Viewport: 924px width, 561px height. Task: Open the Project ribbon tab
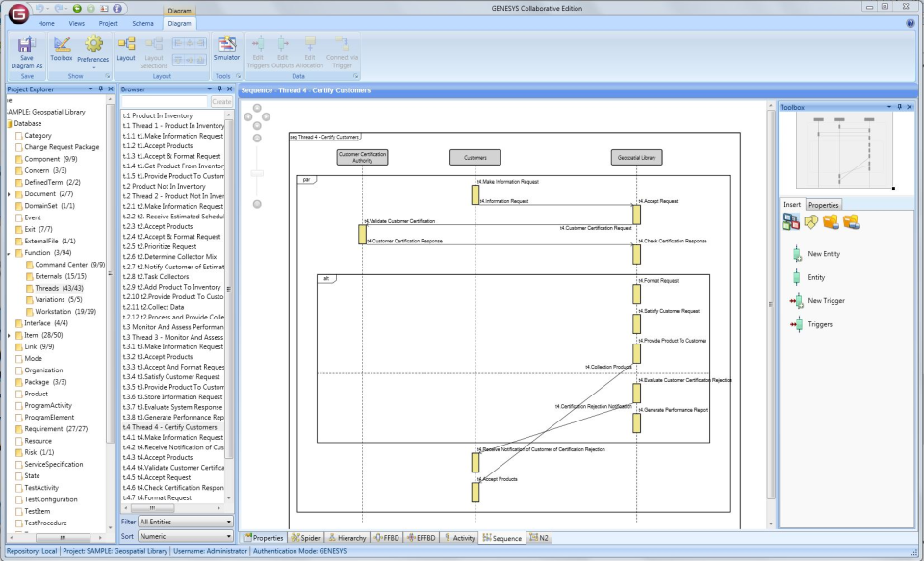[109, 23]
